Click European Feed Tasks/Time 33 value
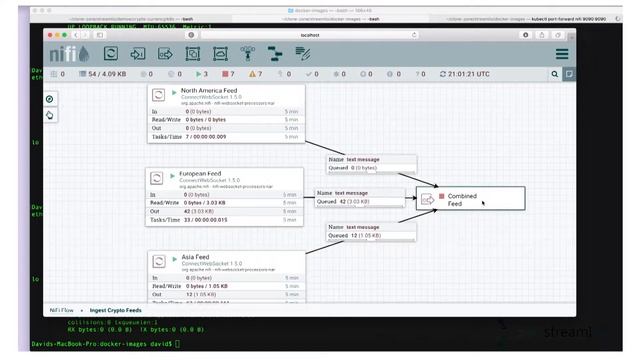 pos(206,220)
